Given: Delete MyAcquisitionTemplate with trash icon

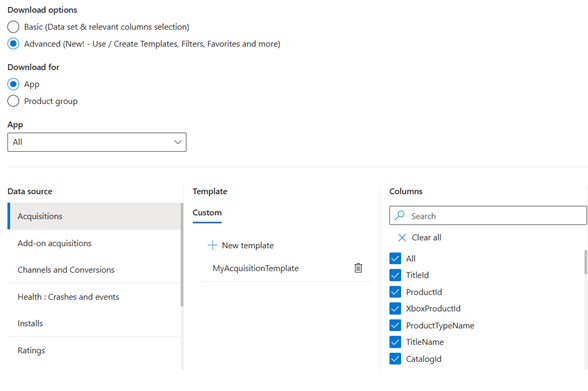Looking at the screenshot, I should click(x=358, y=268).
